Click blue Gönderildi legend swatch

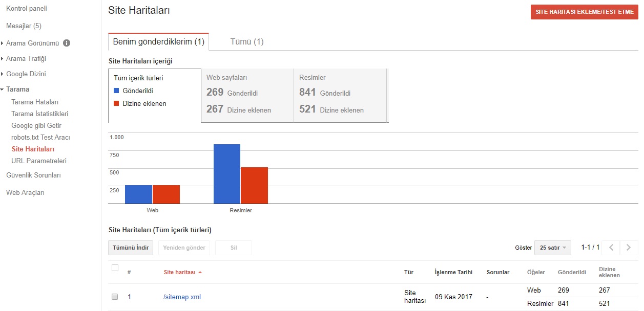point(116,91)
